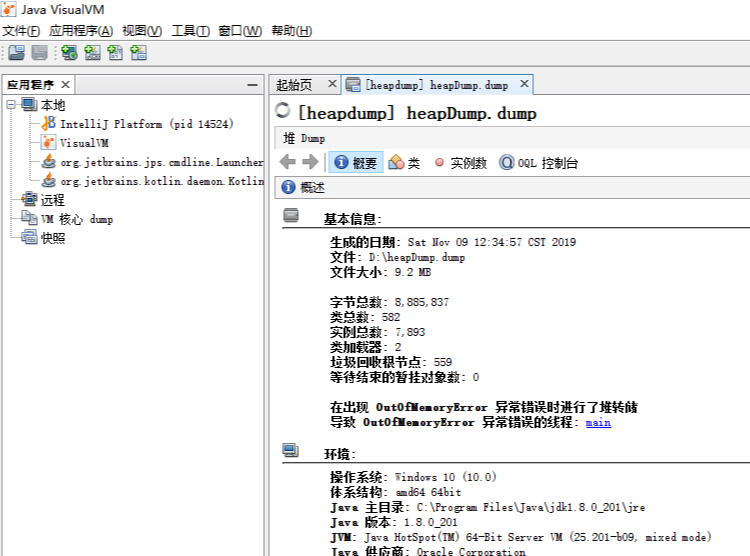Open the 应用程序(A) menu
Viewport: 750px width, 556px height.
[x=81, y=31]
